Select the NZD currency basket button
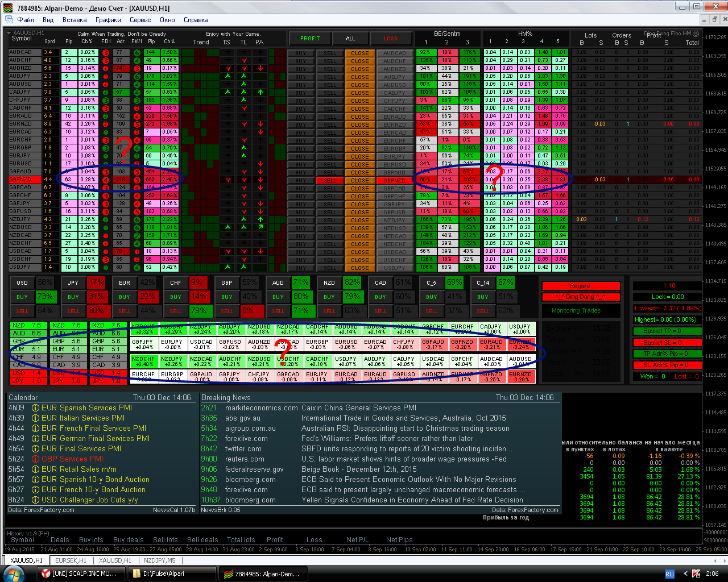The image size is (728, 582). point(329,282)
